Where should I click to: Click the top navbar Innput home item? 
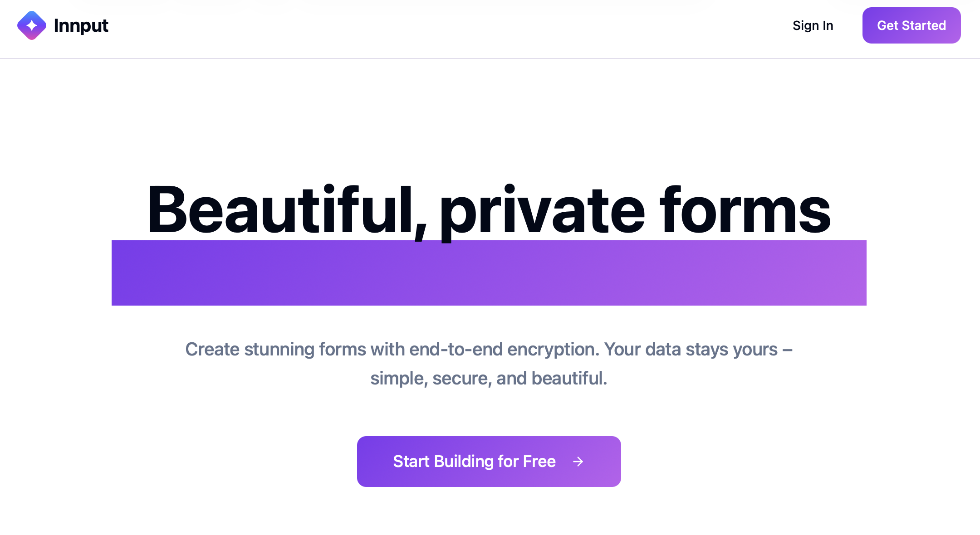(x=64, y=25)
